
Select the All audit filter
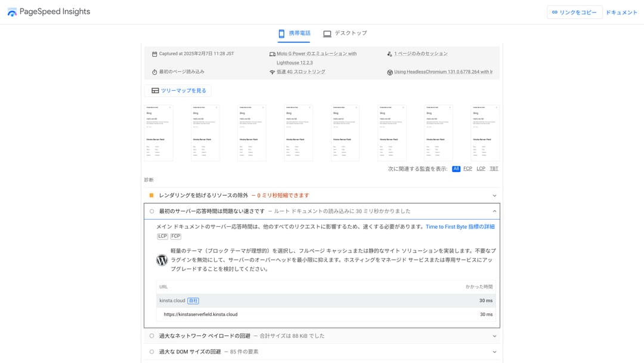click(x=456, y=169)
